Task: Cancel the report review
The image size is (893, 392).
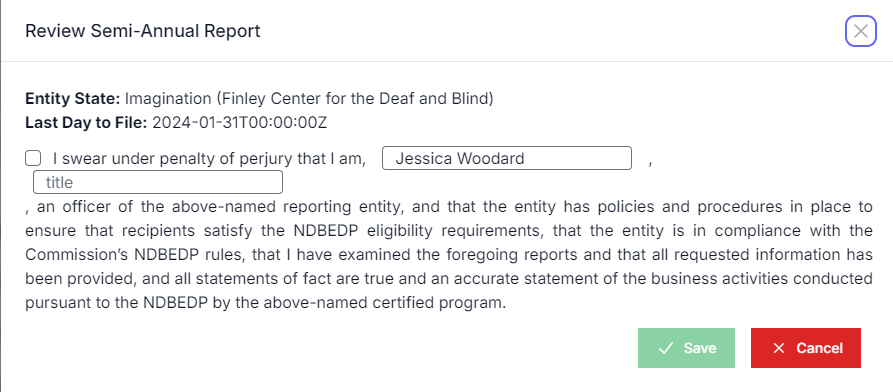Action: coord(805,348)
